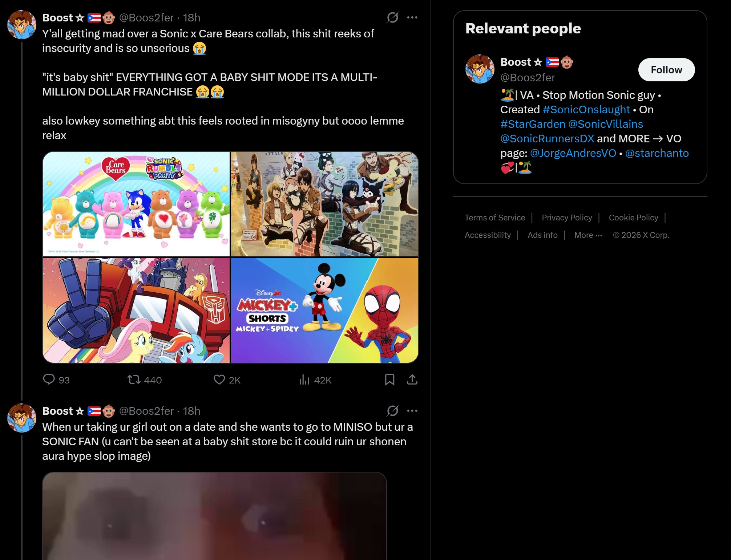Open the Privacy Policy footer link
731x560 pixels.
pyautogui.click(x=567, y=218)
